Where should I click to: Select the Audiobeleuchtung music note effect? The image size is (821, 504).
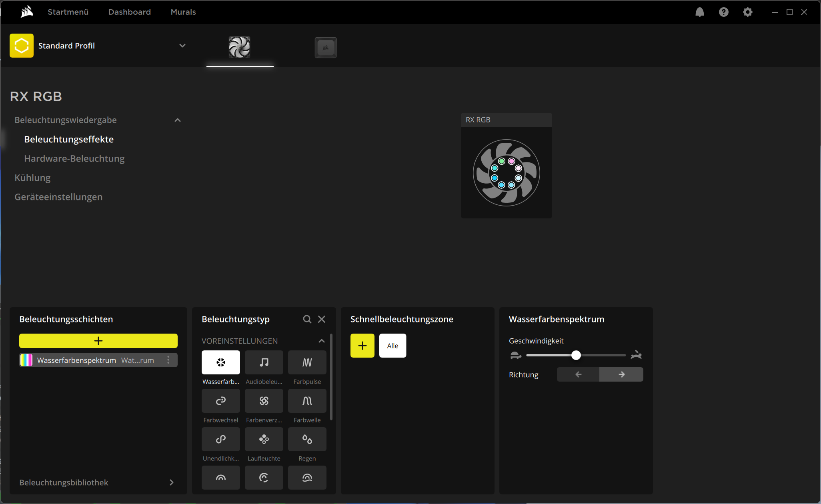coord(264,362)
